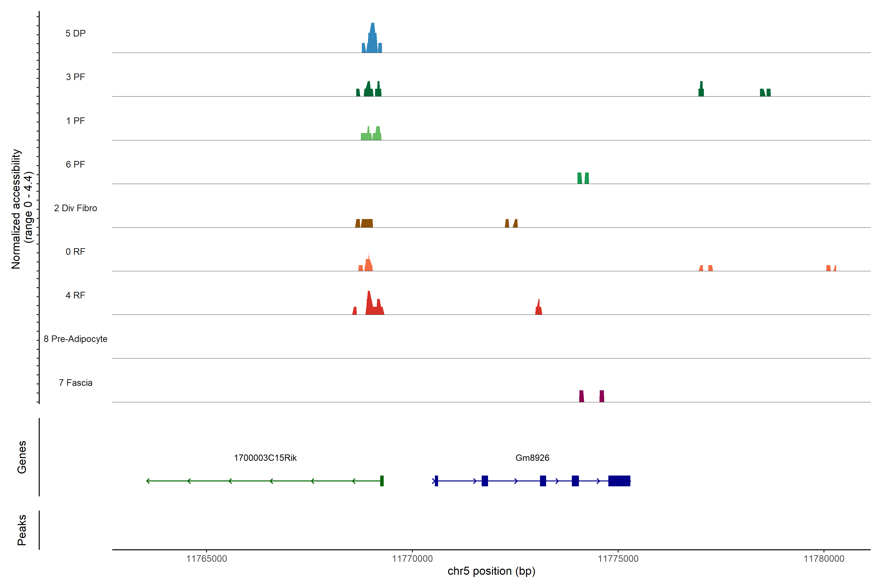The image size is (882, 588).
Task: Click the purple 7 Fascia peak
Action: 582,396
